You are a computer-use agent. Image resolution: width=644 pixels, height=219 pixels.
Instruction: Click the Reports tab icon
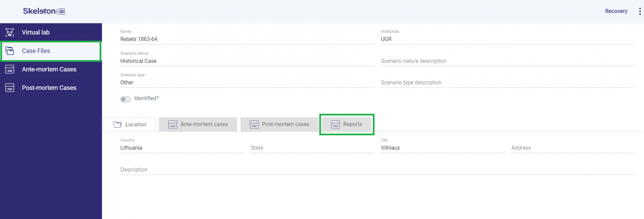point(335,124)
